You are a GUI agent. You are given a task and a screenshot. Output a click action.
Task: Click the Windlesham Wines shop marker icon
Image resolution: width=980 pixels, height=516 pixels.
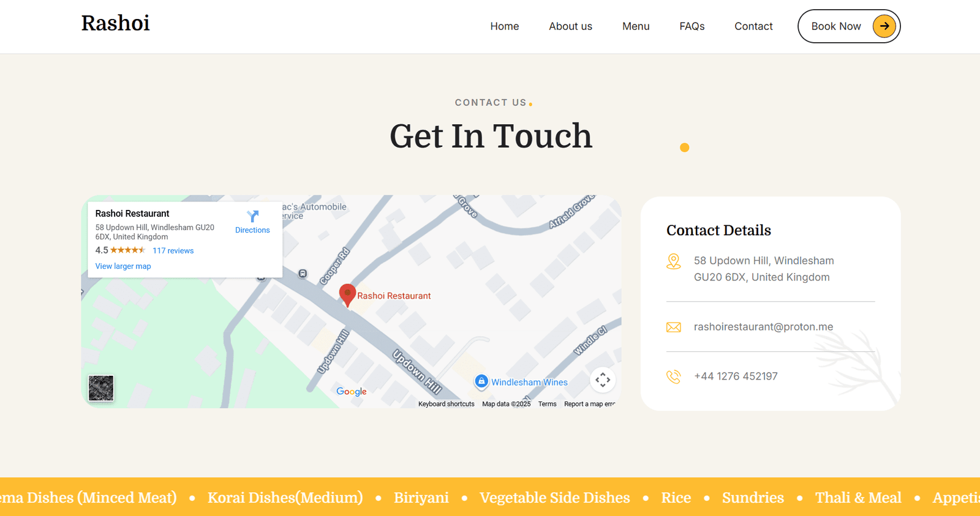point(481,381)
